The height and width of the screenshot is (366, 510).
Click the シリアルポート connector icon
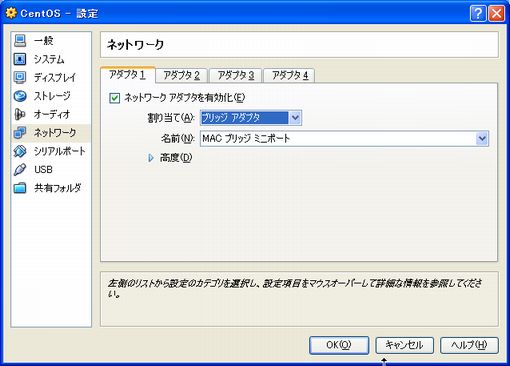tap(20, 151)
